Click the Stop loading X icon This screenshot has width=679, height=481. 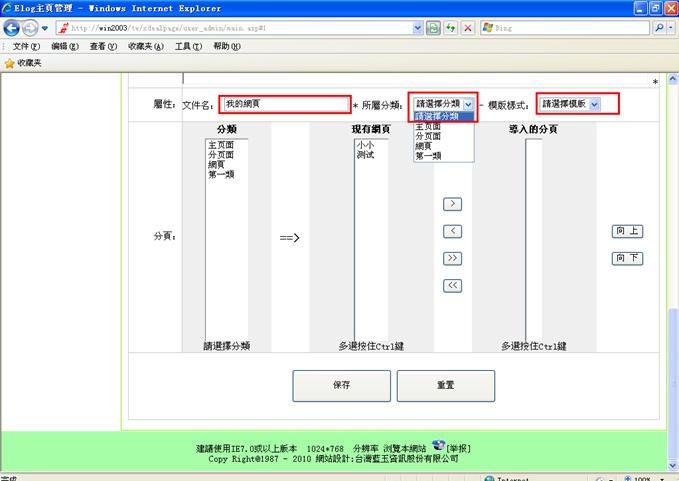[468, 28]
